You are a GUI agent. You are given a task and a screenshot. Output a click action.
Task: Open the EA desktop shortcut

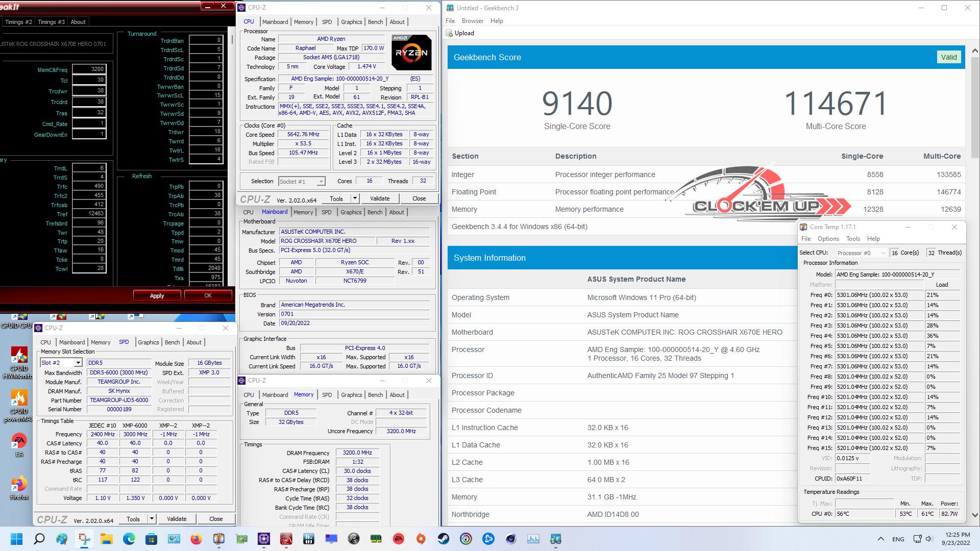19,445
